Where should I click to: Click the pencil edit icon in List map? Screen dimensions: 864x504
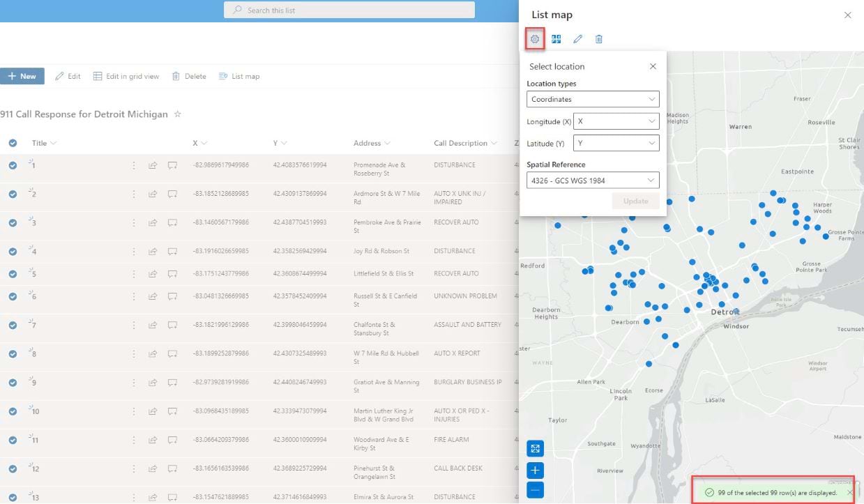click(x=577, y=39)
